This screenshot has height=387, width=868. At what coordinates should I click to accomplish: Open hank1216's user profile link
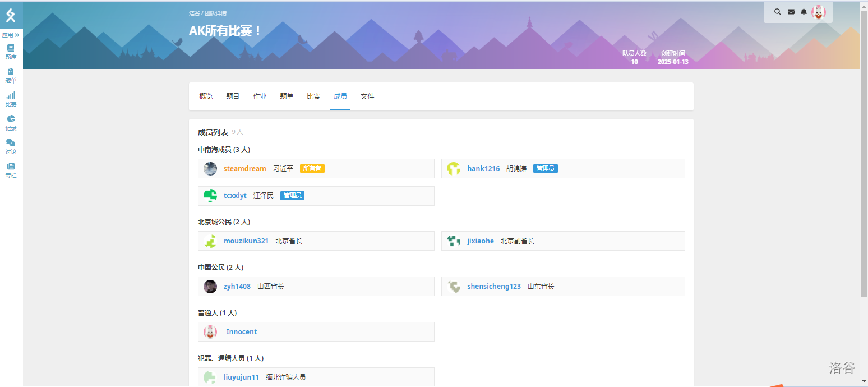point(483,168)
